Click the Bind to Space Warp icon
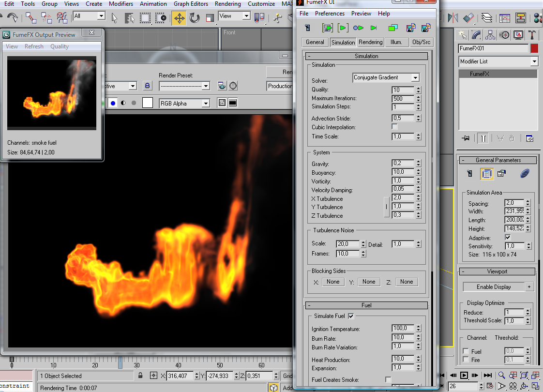Image resolution: width=543 pixels, height=392 pixels. pos(61,17)
